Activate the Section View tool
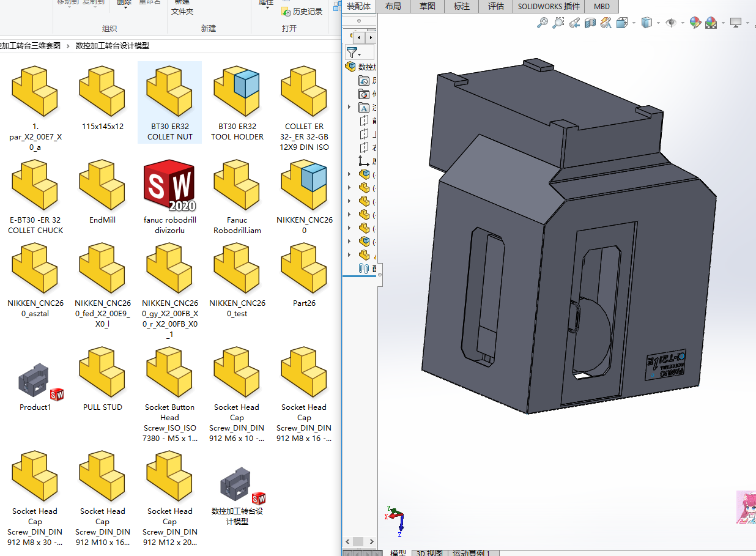Image resolution: width=756 pixels, height=556 pixels. click(x=590, y=23)
